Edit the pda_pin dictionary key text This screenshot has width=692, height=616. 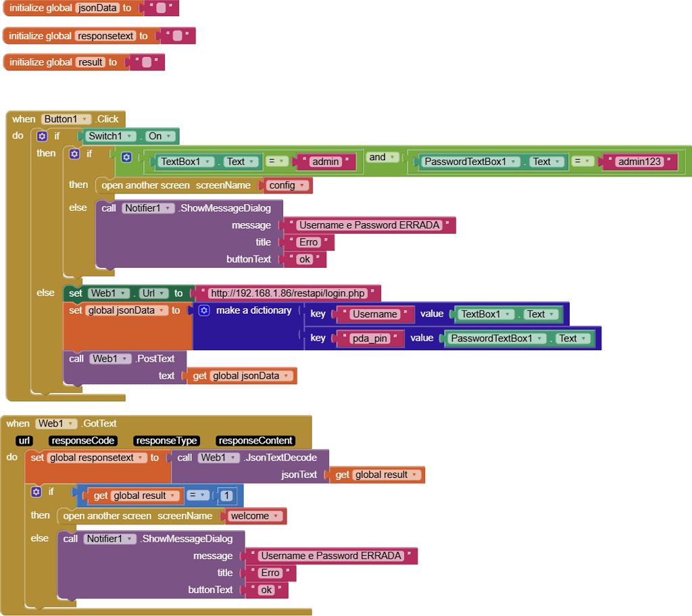pos(371,338)
